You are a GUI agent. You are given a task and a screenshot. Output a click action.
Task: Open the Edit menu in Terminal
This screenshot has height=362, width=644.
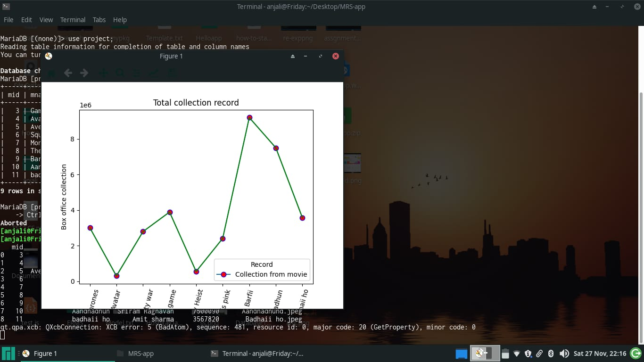[26, 20]
